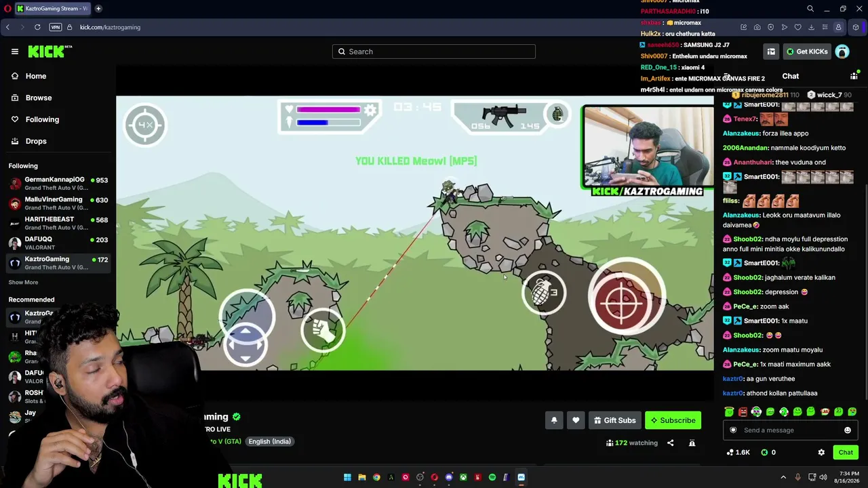The width and height of the screenshot is (868, 488).
Task: Open the Opera profile account icon
Action: coord(838,27)
